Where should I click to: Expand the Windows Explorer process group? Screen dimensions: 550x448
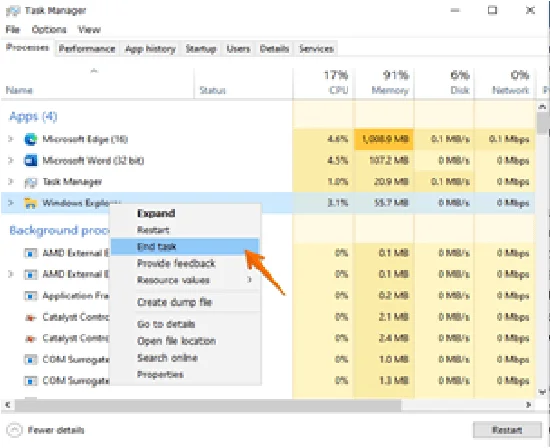[x=11, y=203]
